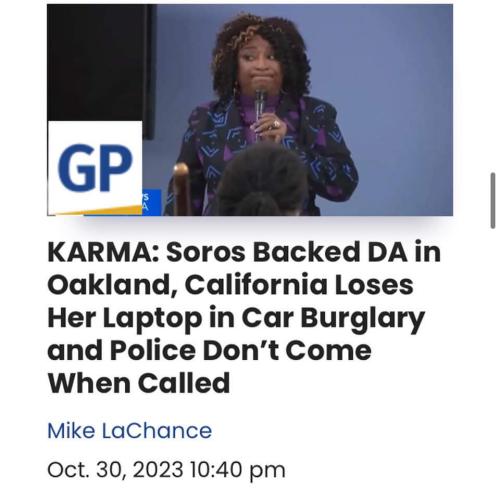Click the blue news badge beside GP logo
Image resolution: width=500 pixels, height=488 pixels.
click(152, 202)
